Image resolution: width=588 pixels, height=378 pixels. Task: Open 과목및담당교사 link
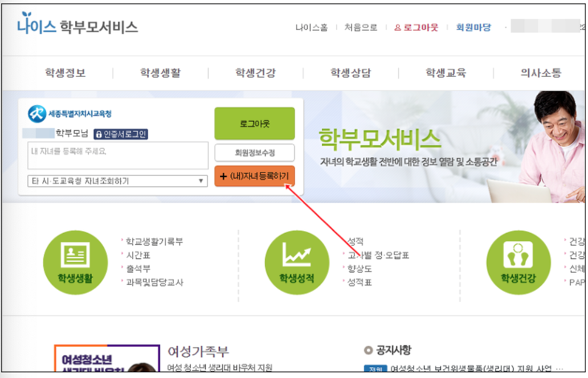click(154, 282)
